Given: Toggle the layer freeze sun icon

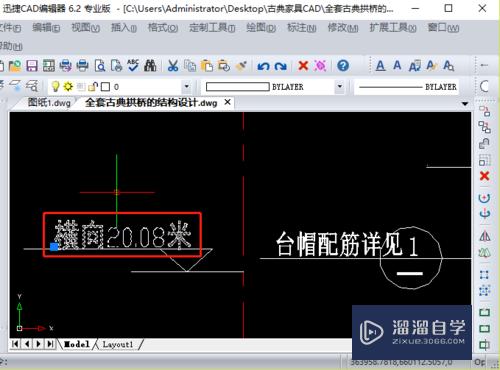Looking at the screenshot, I should 68,87.
